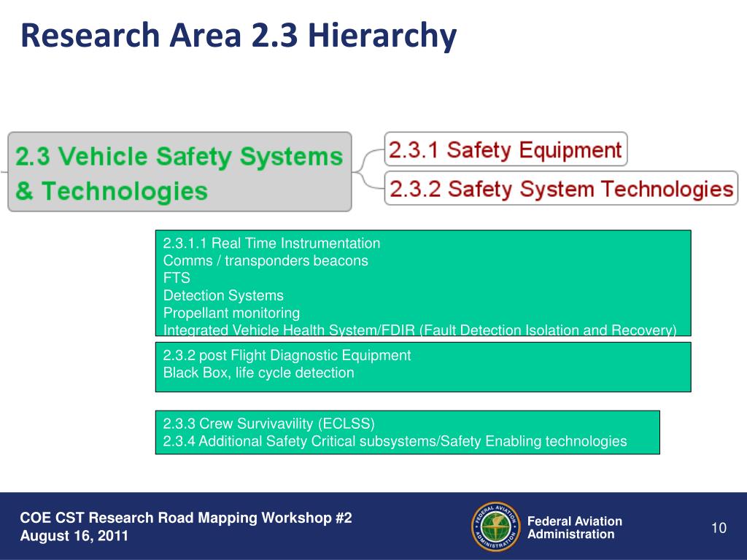
Task: Click '2.3.1.1 Real Time Instrumentation' line
Action: (x=271, y=244)
